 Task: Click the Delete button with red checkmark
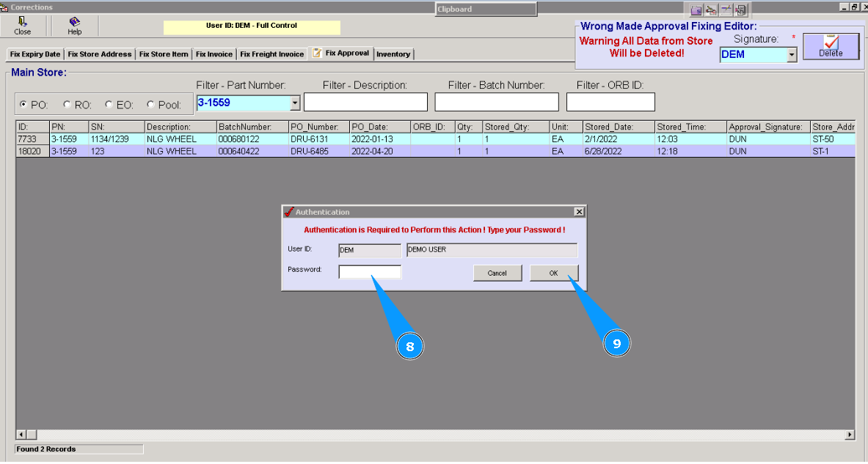(831, 46)
